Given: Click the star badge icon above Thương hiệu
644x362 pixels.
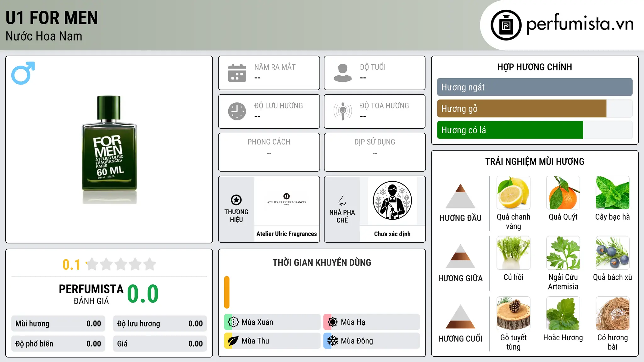Looking at the screenshot, I should pos(236,200).
